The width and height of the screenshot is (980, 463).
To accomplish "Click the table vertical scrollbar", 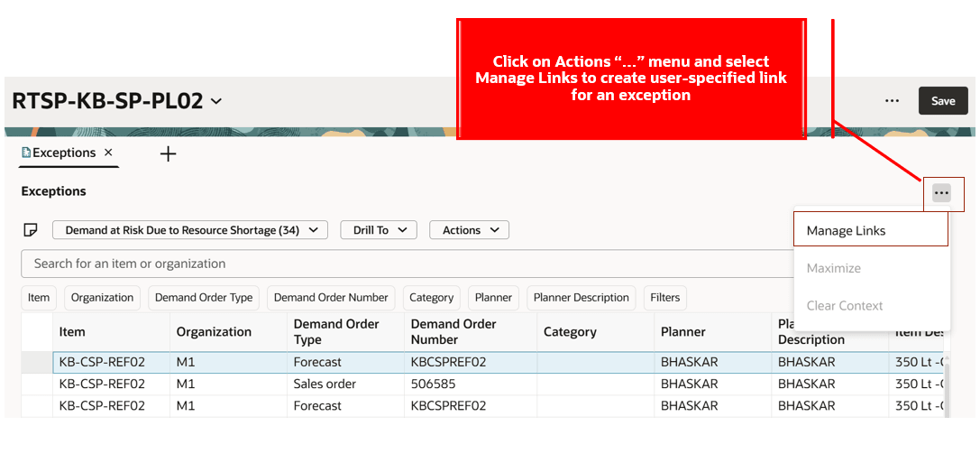I will tap(947, 391).
